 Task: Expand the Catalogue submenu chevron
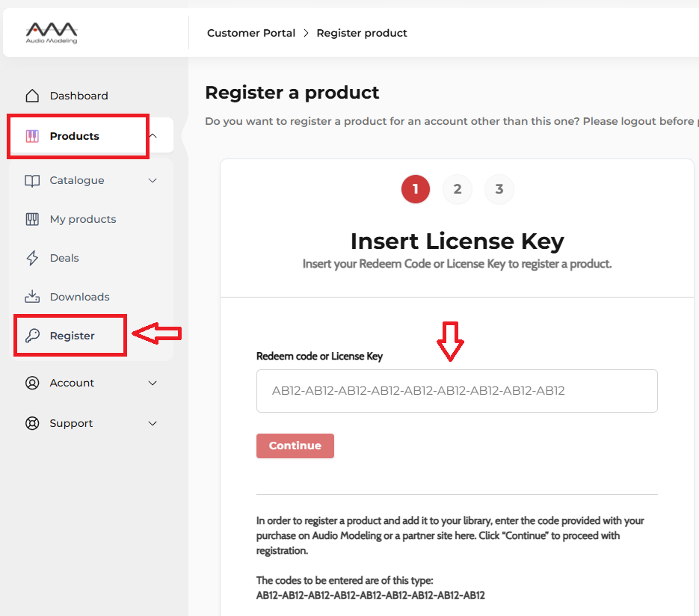[153, 180]
